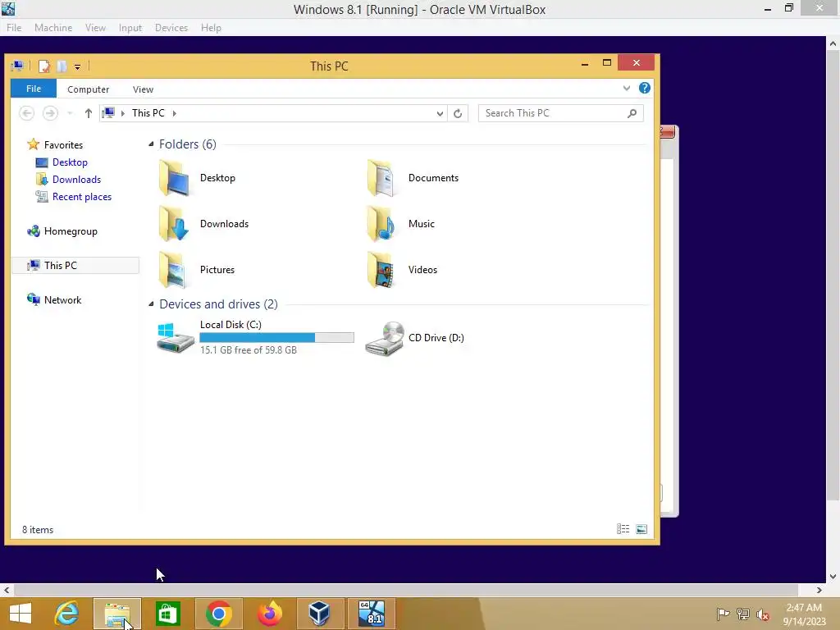Viewport: 840px width, 630px height.
Task: Select This PC in navigation pane
Action: pos(75,266)
